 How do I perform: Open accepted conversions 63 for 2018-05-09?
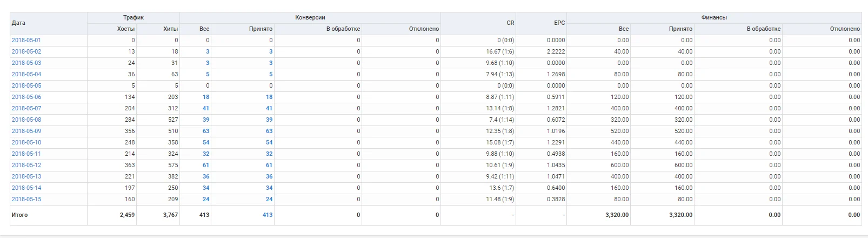(x=269, y=131)
